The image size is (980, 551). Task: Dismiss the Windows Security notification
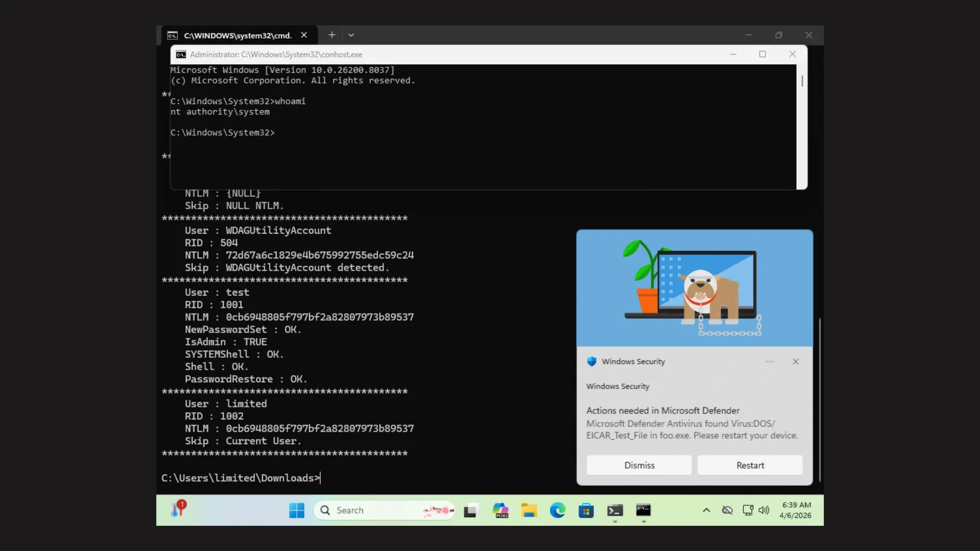coord(639,465)
